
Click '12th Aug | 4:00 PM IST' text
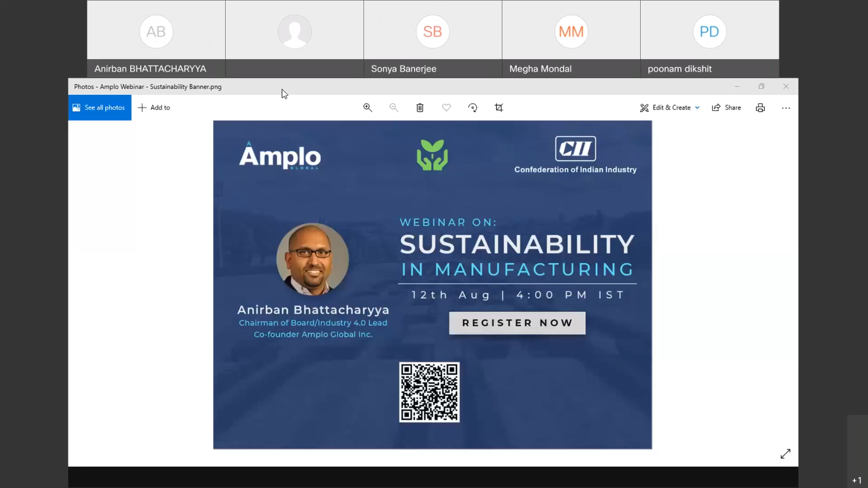click(x=518, y=295)
